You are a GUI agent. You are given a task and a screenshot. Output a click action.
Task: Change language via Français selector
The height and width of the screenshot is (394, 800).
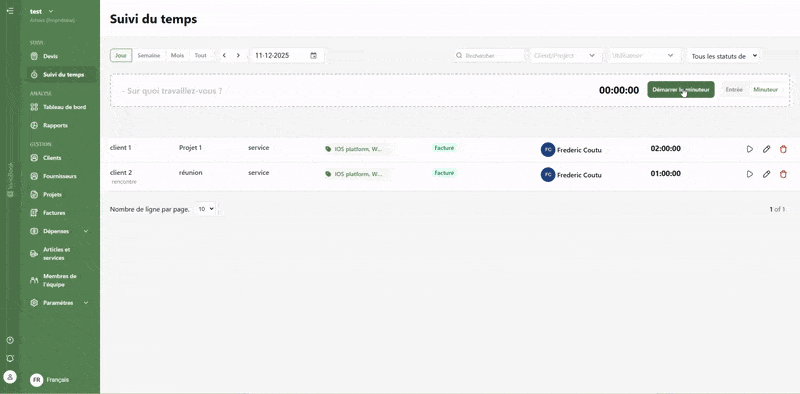tap(50, 380)
